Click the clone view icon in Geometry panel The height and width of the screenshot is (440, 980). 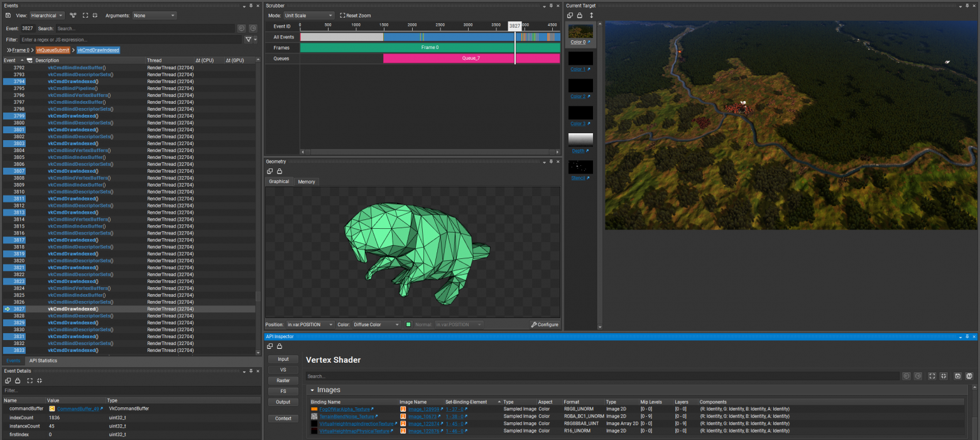click(270, 171)
